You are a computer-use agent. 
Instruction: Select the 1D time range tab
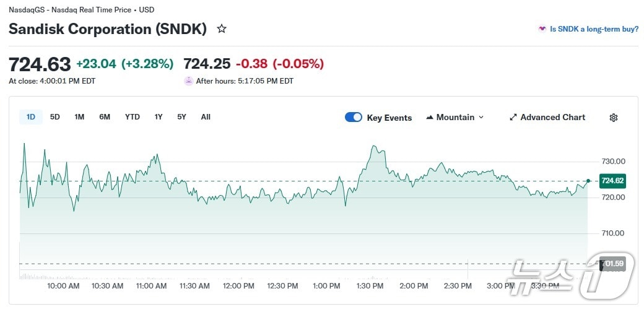tap(31, 117)
